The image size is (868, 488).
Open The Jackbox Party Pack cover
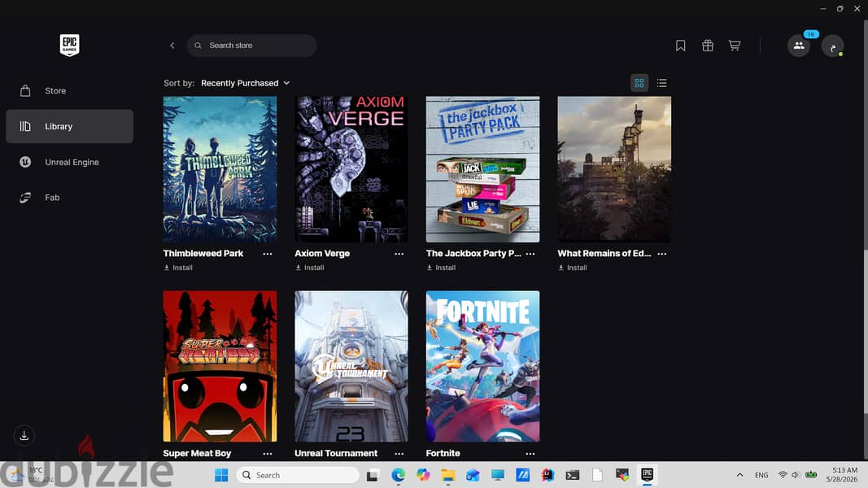tap(482, 169)
